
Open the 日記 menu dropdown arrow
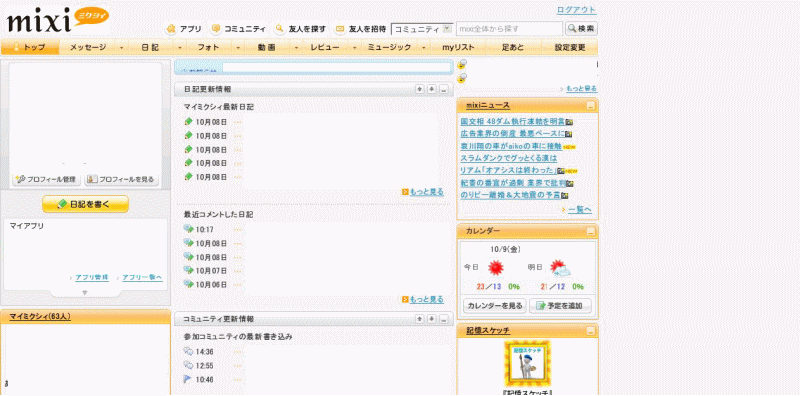click(x=180, y=47)
